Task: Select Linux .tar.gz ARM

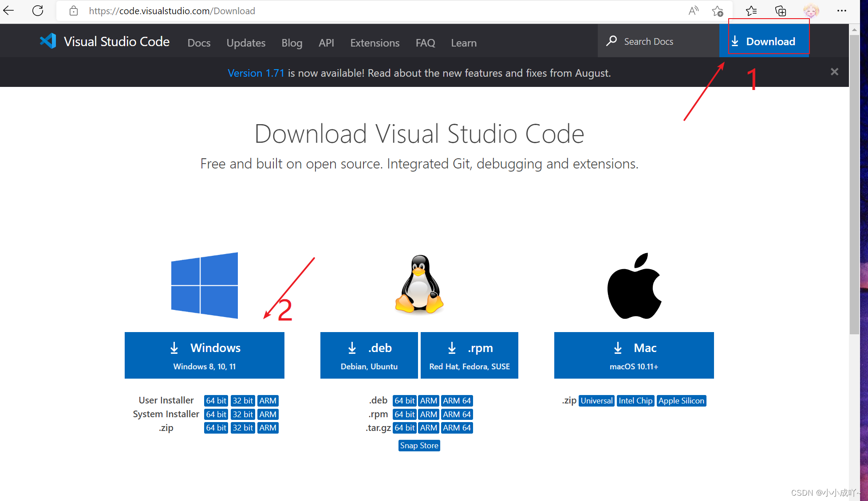Action: point(429,428)
